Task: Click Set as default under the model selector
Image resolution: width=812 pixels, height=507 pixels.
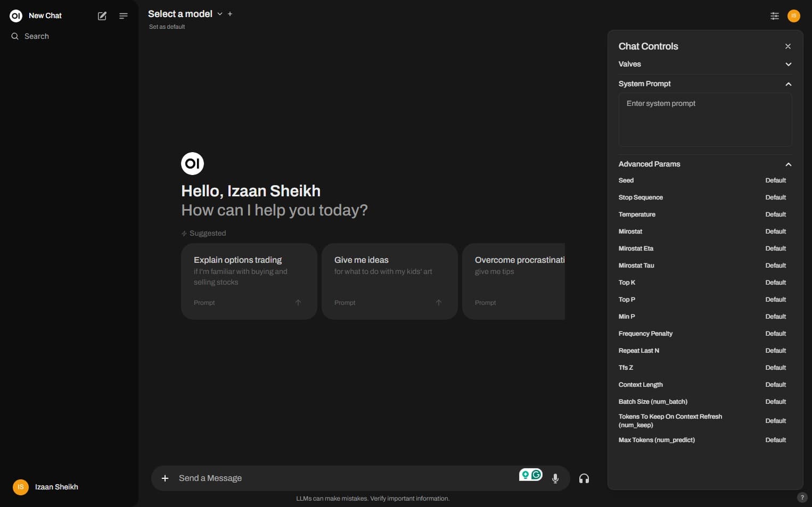Action: 167,27
